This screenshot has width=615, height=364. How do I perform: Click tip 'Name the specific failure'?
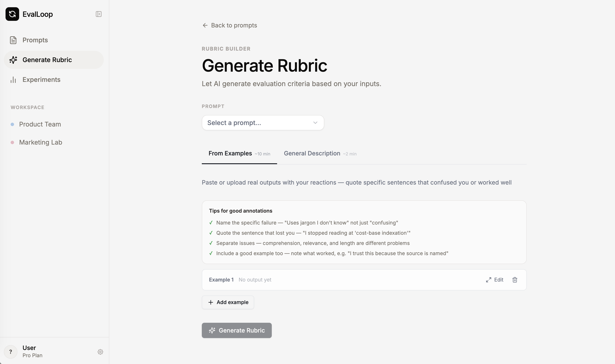(307, 223)
